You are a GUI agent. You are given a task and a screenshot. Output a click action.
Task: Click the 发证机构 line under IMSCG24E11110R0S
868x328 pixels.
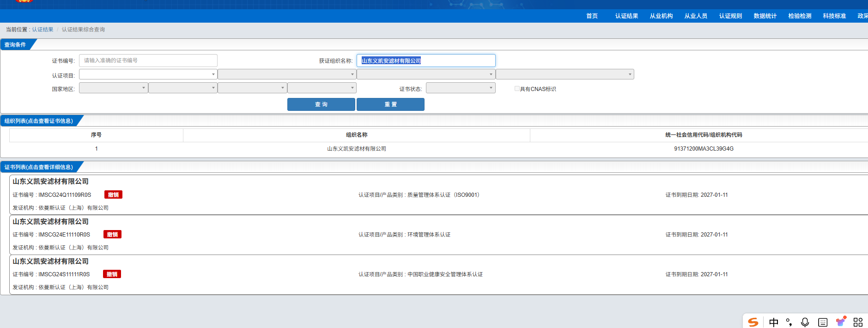pyautogui.click(x=61, y=248)
